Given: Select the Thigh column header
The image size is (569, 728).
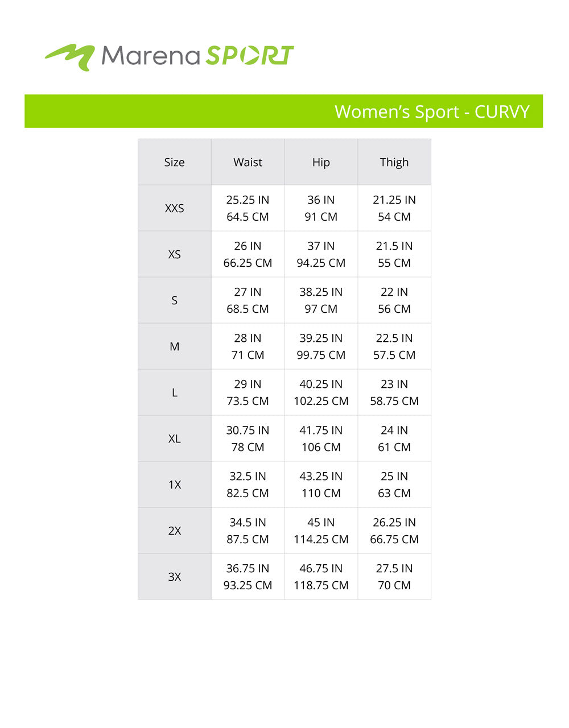Looking at the screenshot, I should [x=394, y=162].
